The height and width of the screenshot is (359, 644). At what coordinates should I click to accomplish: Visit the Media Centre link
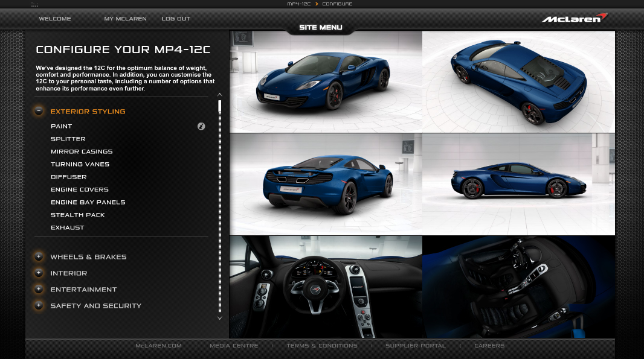click(234, 346)
